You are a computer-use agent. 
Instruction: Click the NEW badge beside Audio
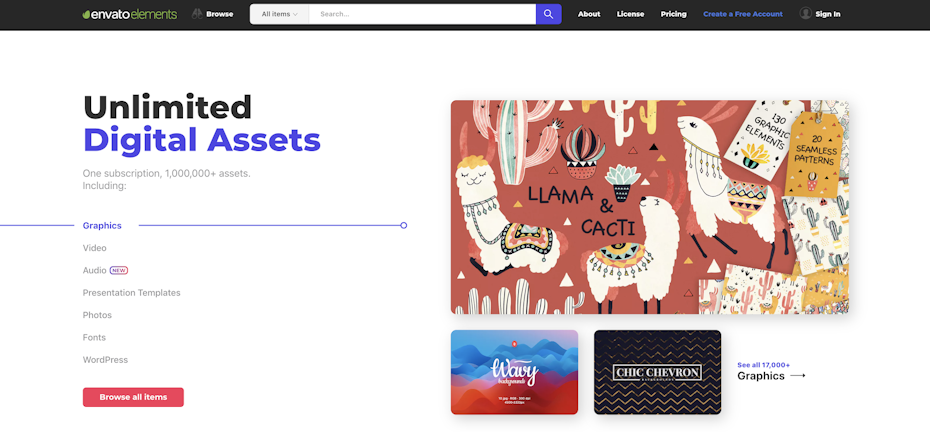[119, 271]
